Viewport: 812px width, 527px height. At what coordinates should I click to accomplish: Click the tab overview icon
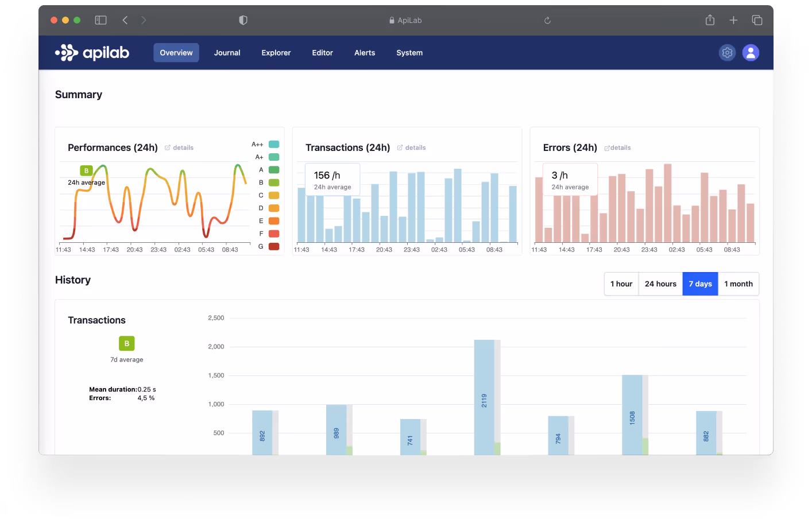pos(757,20)
